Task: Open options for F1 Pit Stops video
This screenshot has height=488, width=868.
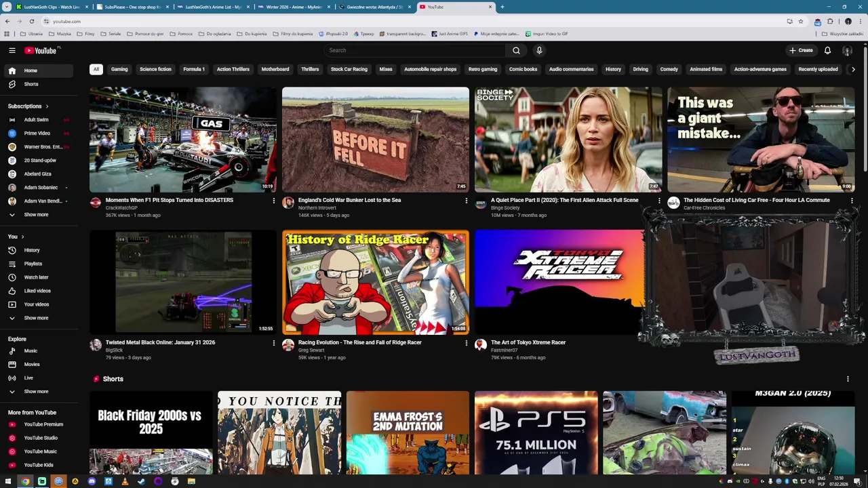Action: (x=274, y=201)
